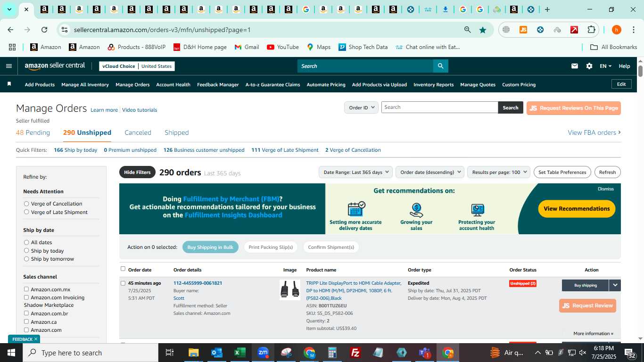The height and width of the screenshot is (362, 644).
Task: Open the Order date (descending) sort dropdown
Action: [x=430, y=172]
